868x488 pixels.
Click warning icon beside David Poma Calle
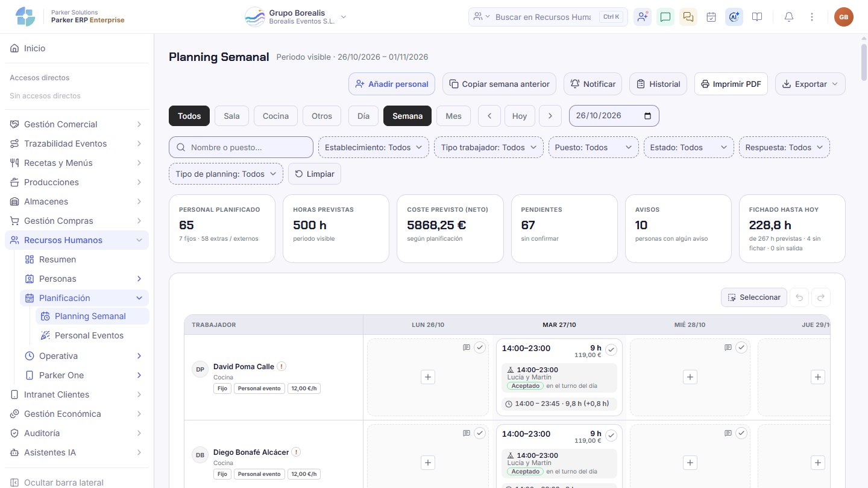click(x=281, y=366)
